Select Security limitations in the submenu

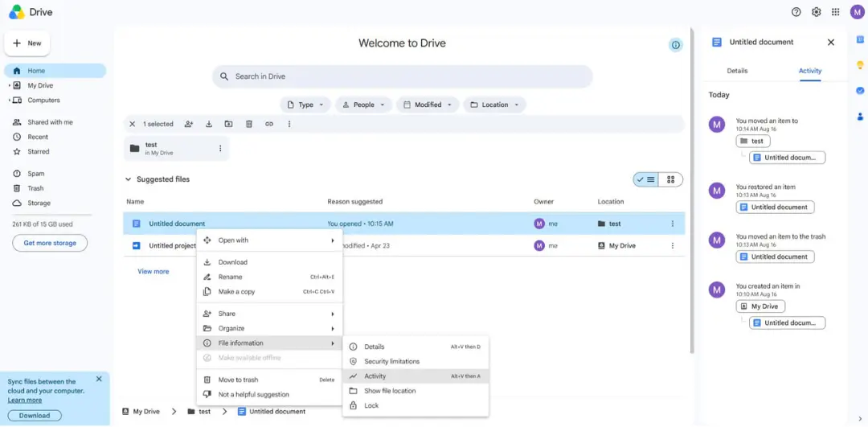(x=416, y=361)
